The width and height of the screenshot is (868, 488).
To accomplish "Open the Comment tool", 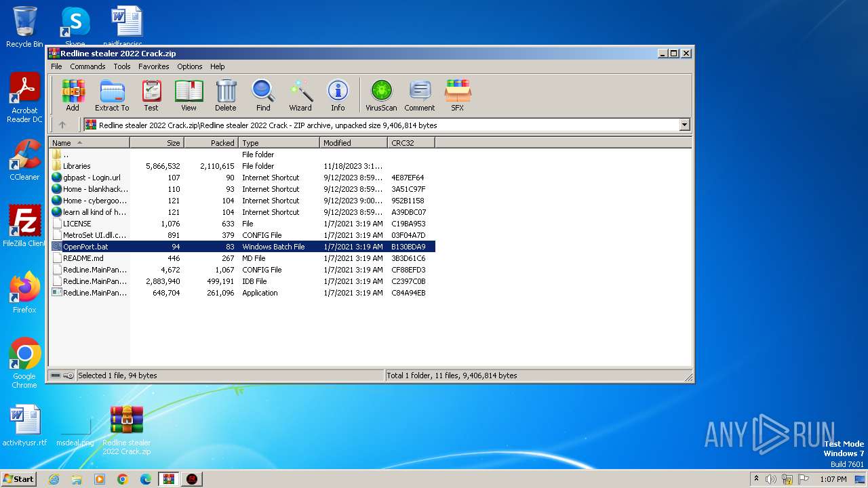I will pyautogui.click(x=420, y=95).
